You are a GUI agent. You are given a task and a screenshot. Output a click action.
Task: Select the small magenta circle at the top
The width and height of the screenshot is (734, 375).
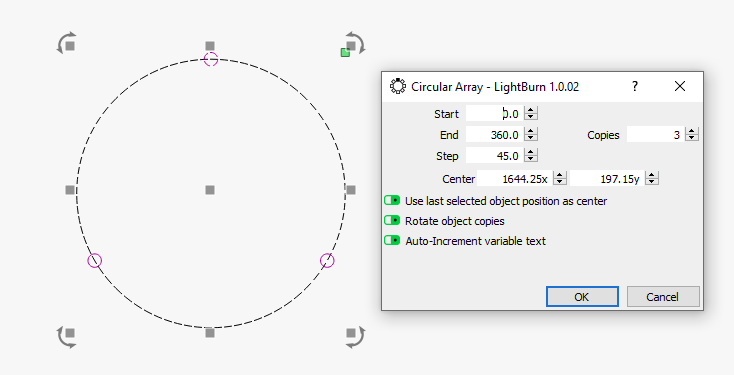[211, 59]
